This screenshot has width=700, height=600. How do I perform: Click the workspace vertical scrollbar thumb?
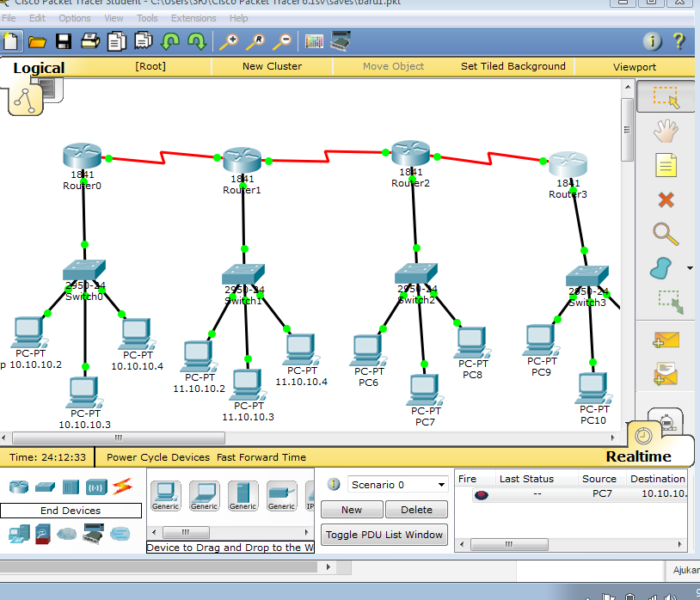click(x=627, y=130)
